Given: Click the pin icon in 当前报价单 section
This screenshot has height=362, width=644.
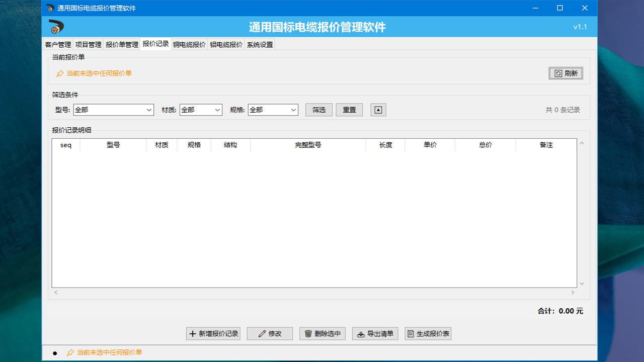Looking at the screenshot, I should (x=60, y=73).
